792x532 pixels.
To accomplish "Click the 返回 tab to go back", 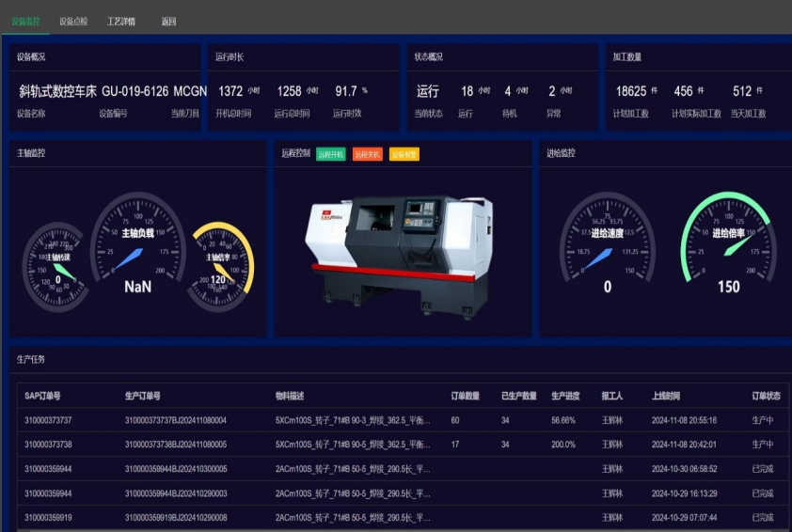I will click(x=168, y=21).
